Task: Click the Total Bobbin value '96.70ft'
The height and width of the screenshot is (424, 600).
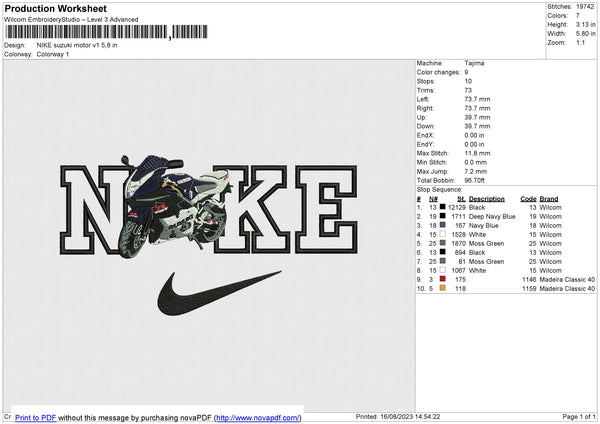Action: (x=474, y=180)
